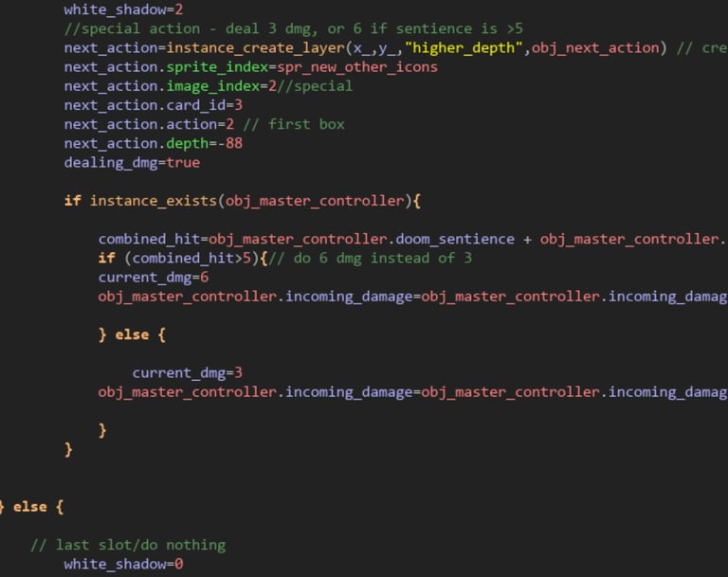Click the combined_hit variable being assigned
This screenshot has width=728, height=577.
pos(149,239)
